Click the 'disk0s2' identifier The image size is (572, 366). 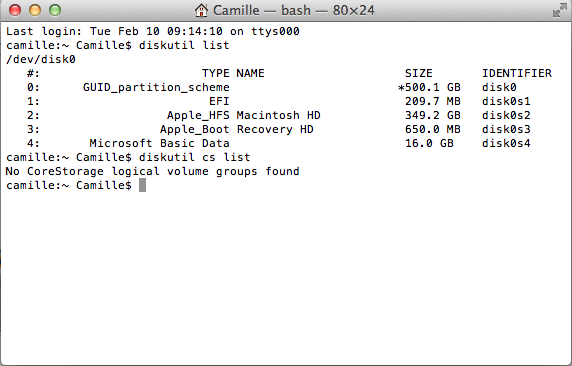click(506, 115)
